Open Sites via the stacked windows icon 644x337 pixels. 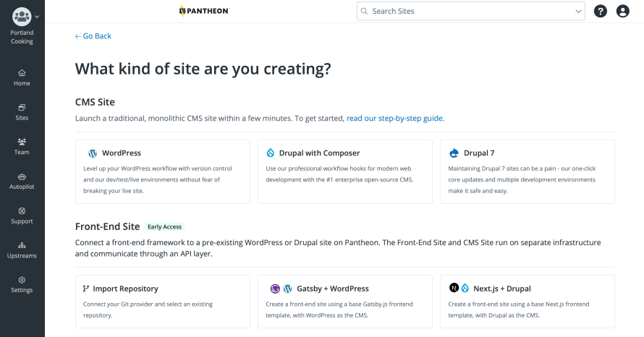(22, 108)
